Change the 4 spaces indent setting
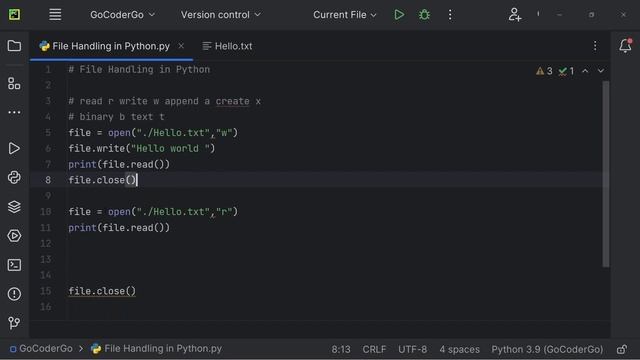Image resolution: width=640 pixels, height=360 pixels. (460, 349)
